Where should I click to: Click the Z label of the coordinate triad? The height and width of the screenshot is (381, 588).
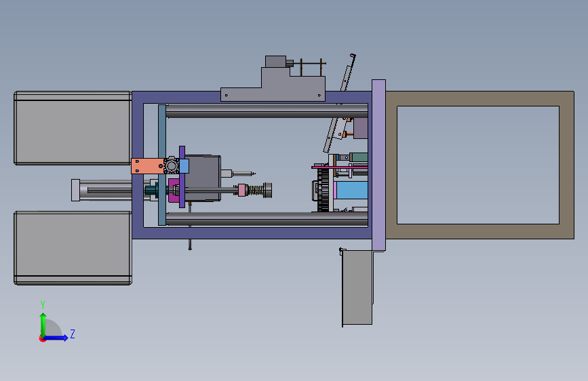[x=73, y=334]
